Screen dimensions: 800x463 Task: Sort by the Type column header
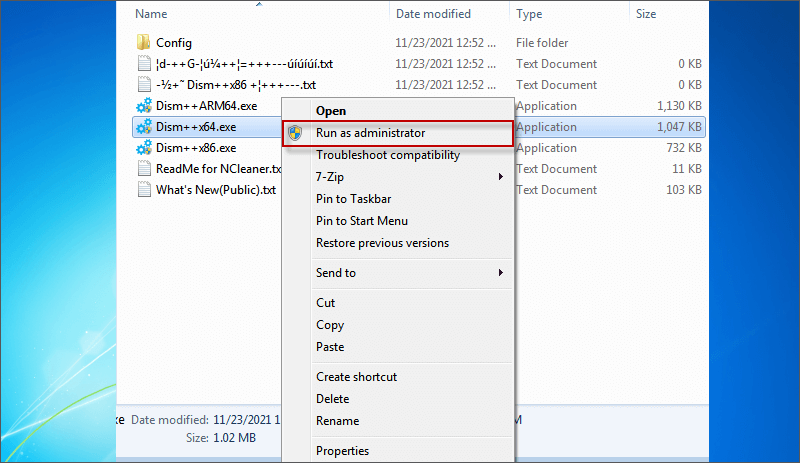coord(529,14)
